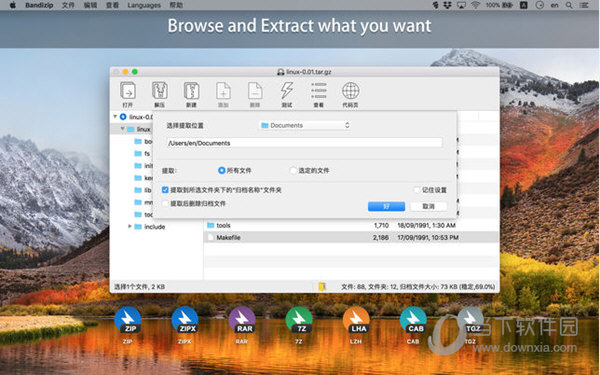Click status text 选择1个文件, 2 KB
This screenshot has height=375, width=600.
pos(139,286)
